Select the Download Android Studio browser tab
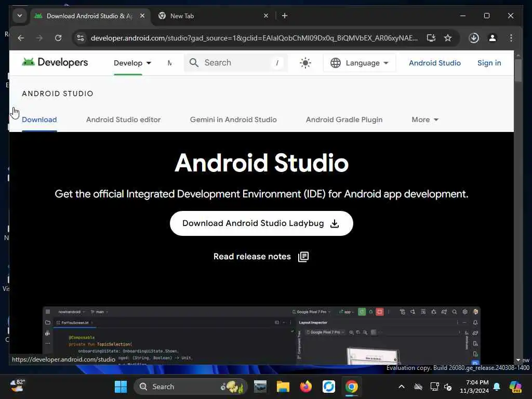The image size is (532, 399). [x=91, y=16]
